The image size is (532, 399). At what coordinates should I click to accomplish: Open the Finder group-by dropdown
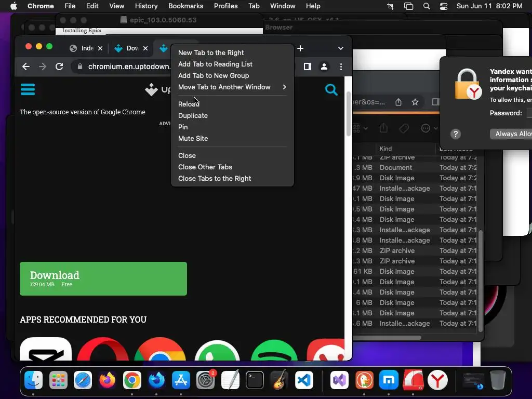pos(360,128)
